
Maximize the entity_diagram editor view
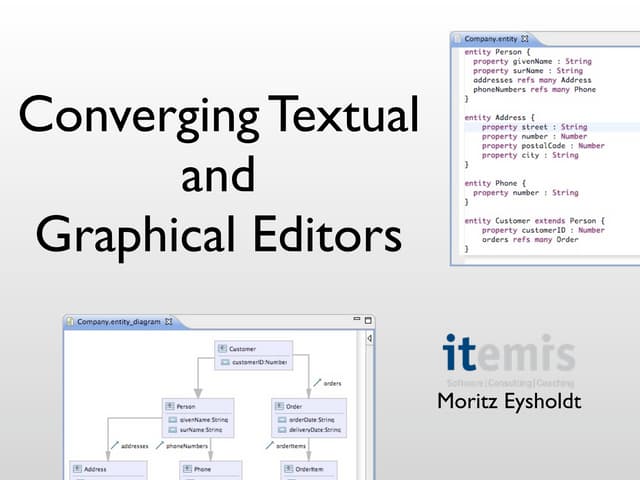pyautogui.click(x=368, y=321)
